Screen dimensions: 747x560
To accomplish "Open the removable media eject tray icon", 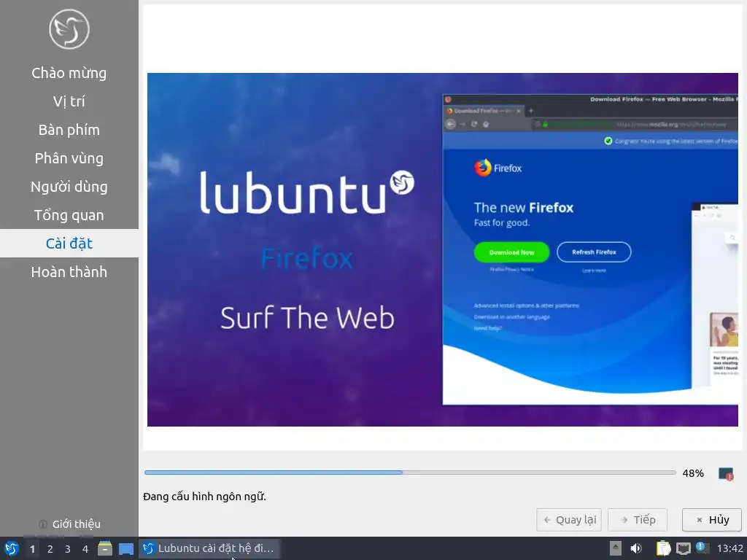I will point(616,548).
